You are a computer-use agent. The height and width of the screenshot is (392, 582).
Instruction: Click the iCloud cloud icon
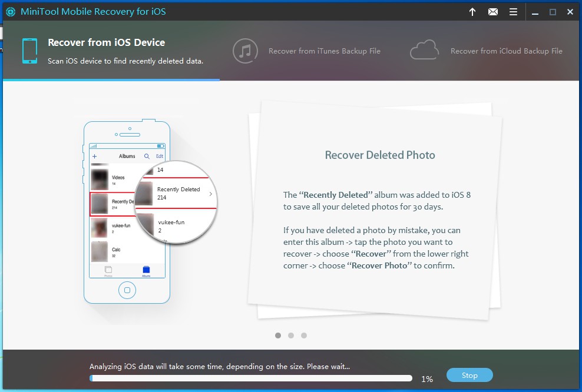424,49
